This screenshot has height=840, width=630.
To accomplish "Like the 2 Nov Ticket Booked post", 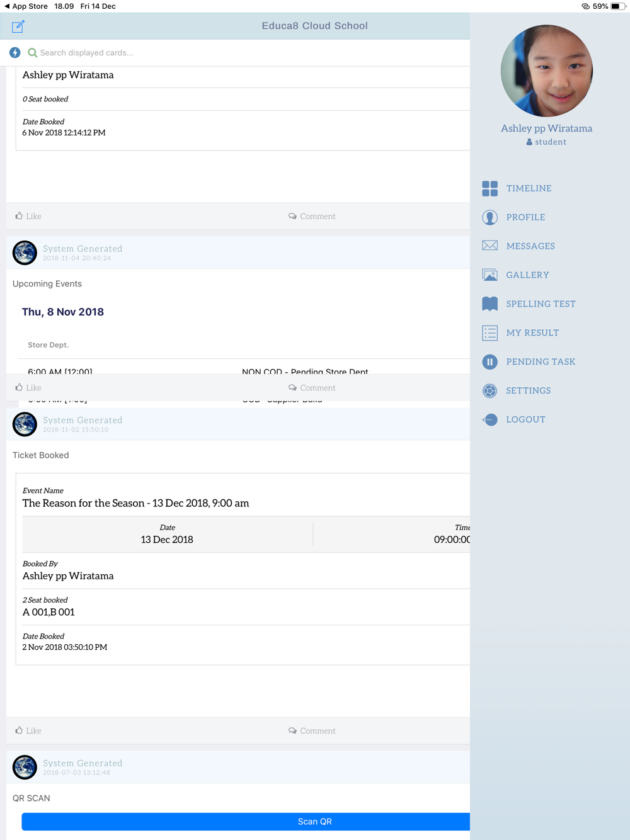I will (x=28, y=731).
